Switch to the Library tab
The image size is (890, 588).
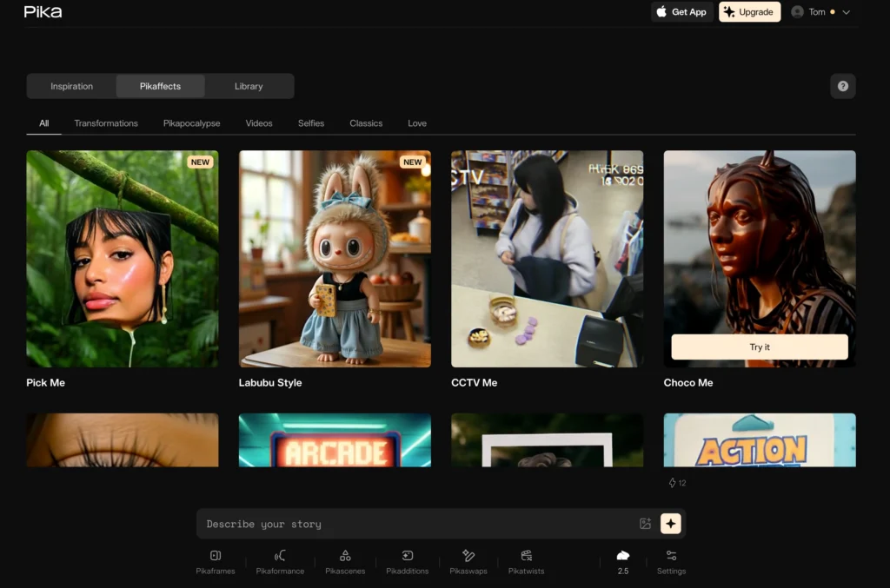coord(249,86)
